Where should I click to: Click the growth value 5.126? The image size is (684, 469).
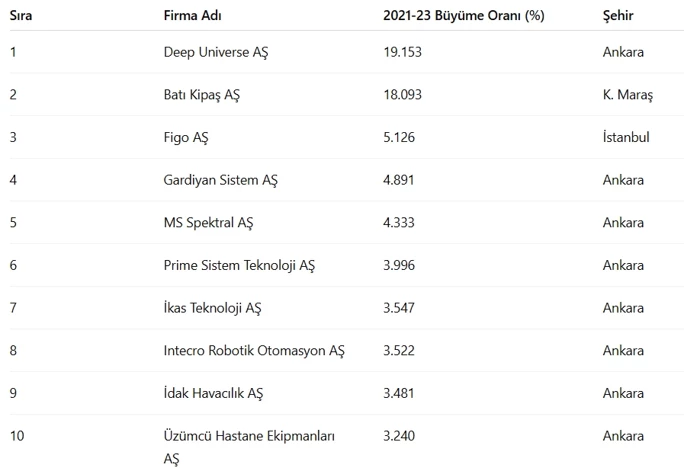click(399, 137)
